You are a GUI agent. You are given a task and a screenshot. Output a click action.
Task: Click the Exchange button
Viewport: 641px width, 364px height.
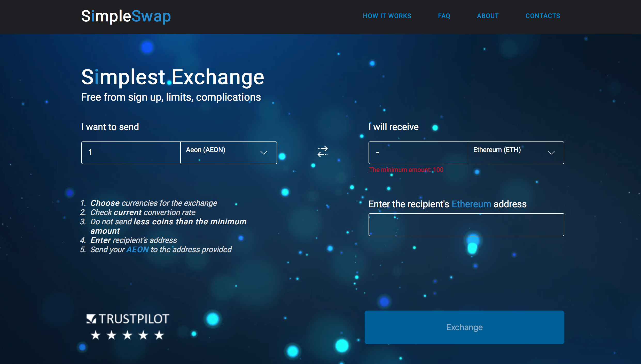tap(464, 327)
